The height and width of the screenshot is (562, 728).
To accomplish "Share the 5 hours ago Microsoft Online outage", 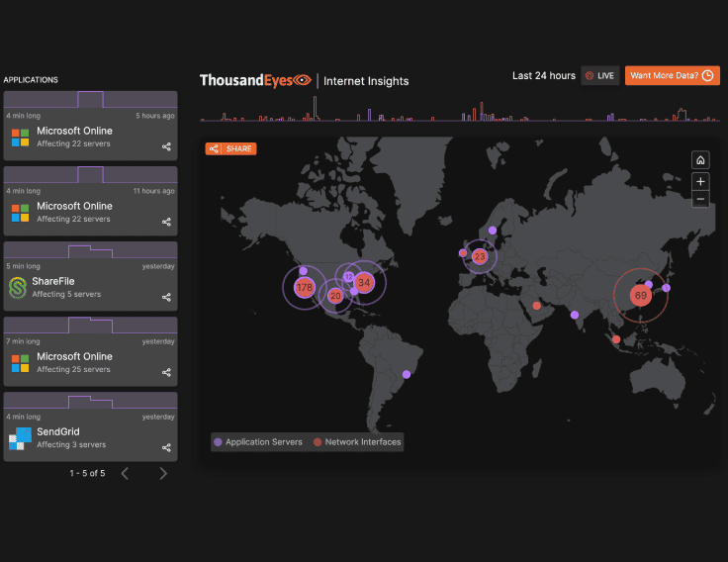I will coord(166,146).
